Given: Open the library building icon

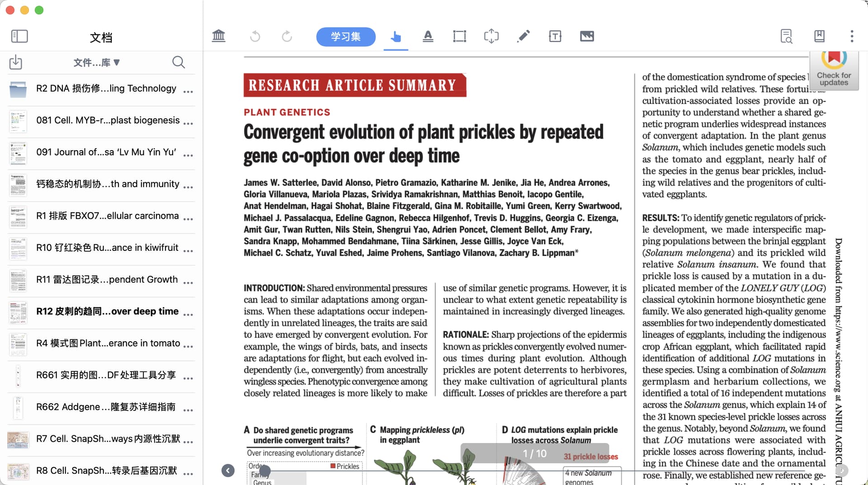Looking at the screenshot, I should [x=218, y=36].
